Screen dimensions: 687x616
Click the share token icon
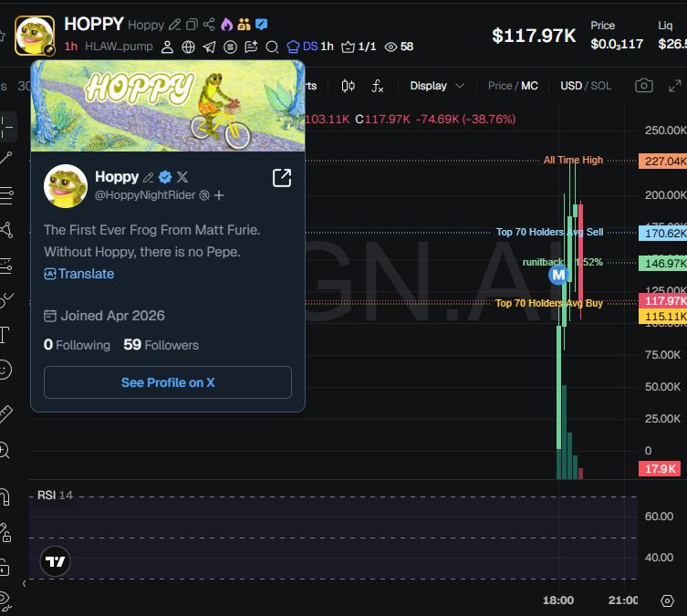(x=209, y=25)
